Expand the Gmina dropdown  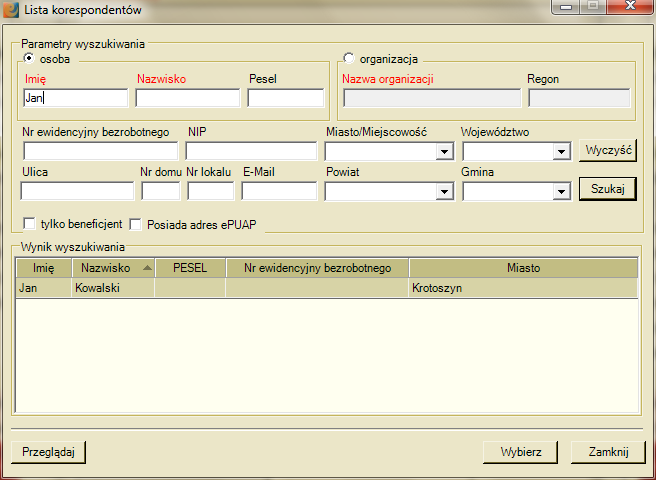pos(561,192)
